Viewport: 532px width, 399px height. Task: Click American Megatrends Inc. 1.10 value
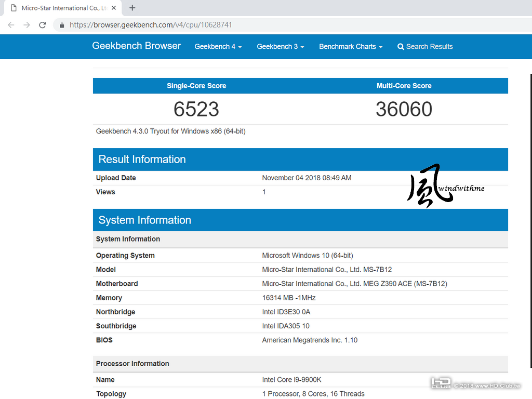click(x=310, y=340)
